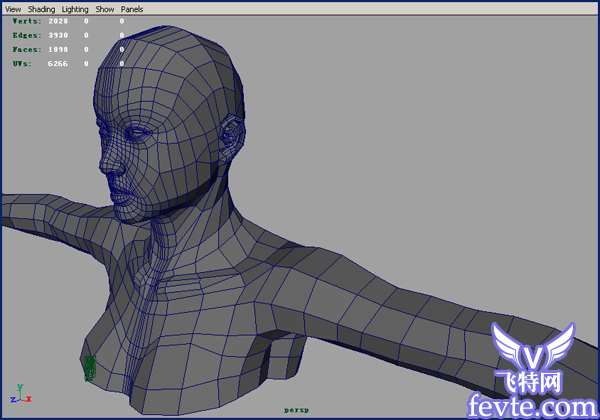Screen dimensions: 600x420
Task: Click the fevte.com watermark text
Action: click(x=532, y=405)
